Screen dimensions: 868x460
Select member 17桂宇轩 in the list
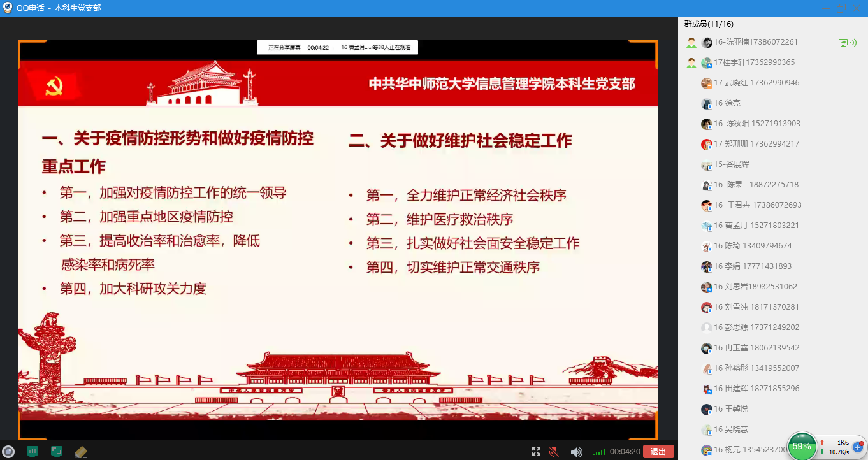tap(754, 62)
